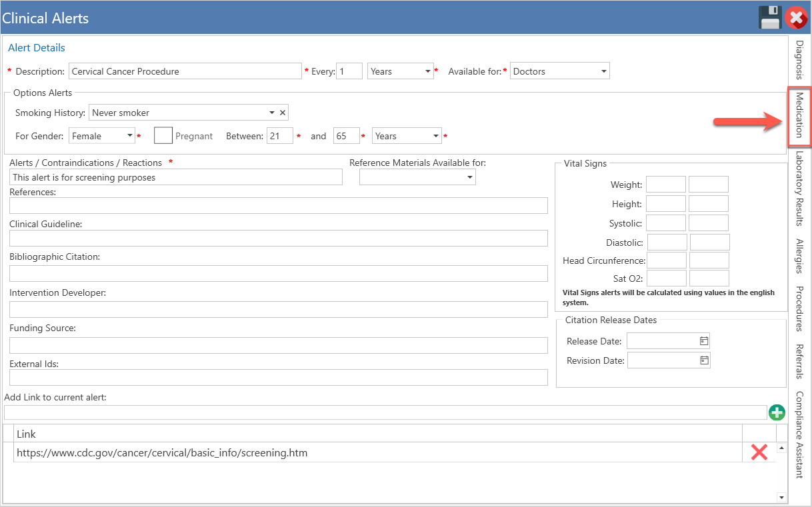This screenshot has width=812, height=507.
Task: Click the link list scroll-down arrow
Action: tap(781, 497)
